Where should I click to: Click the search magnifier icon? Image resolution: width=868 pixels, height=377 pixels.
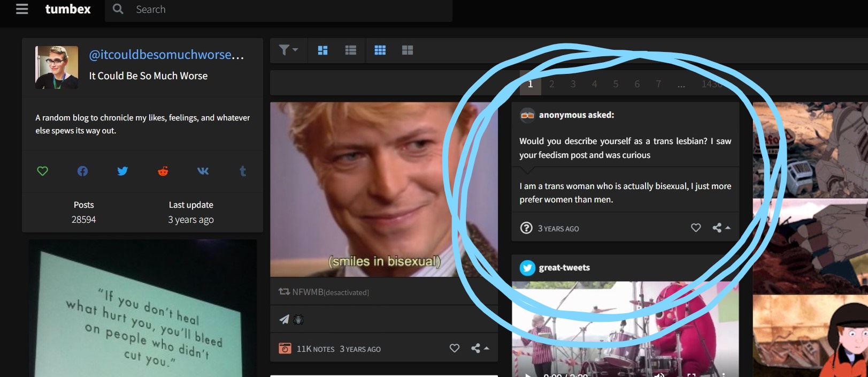point(118,9)
